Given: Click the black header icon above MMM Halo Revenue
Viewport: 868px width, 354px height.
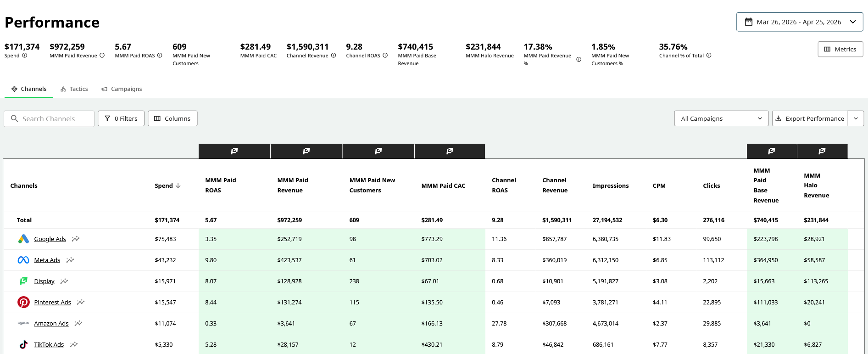Looking at the screenshot, I should pyautogui.click(x=822, y=151).
